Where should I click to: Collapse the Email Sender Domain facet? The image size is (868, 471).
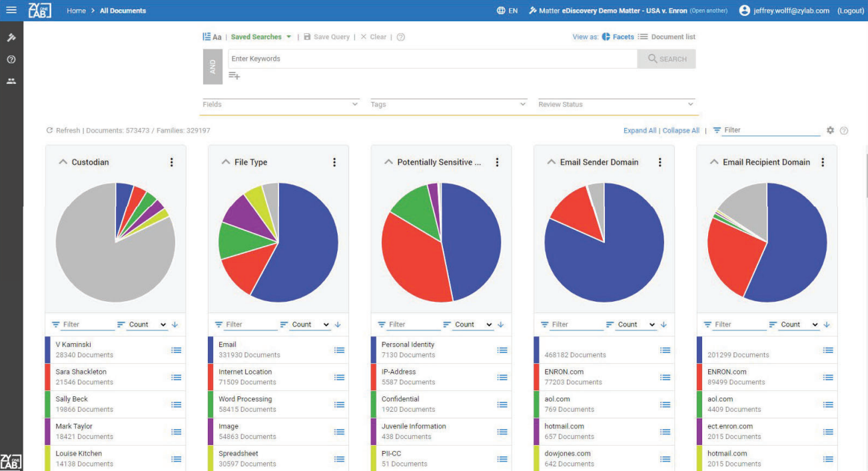click(550, 162)
